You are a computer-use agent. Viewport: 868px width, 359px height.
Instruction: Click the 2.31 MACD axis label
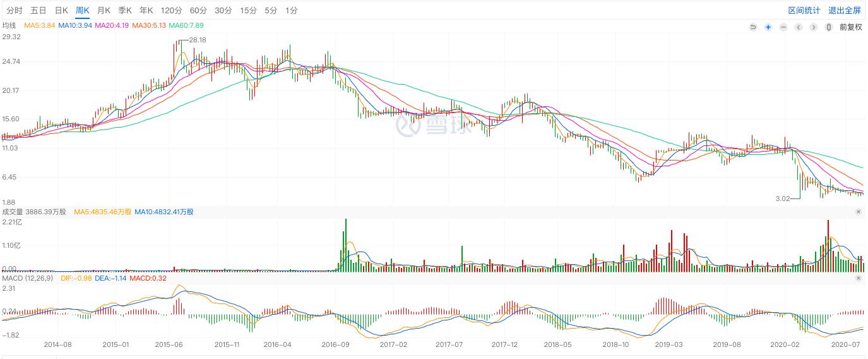tap(9, 288)
